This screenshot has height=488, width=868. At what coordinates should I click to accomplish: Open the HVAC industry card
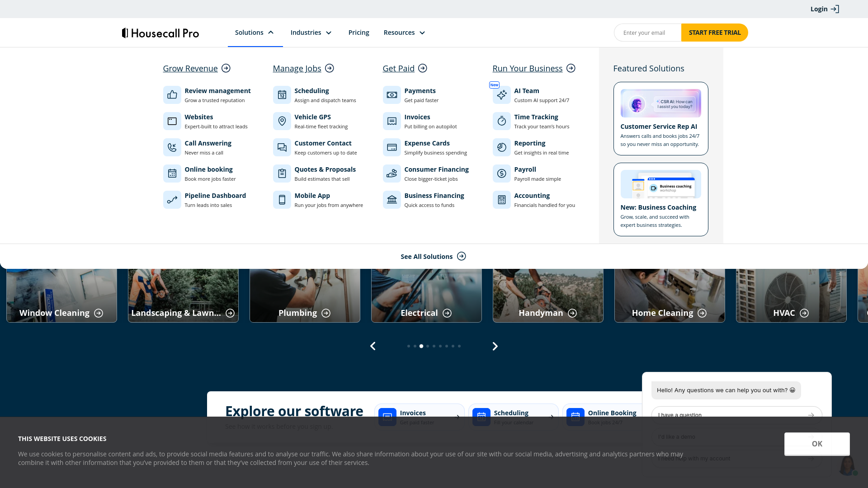[791, 296]
